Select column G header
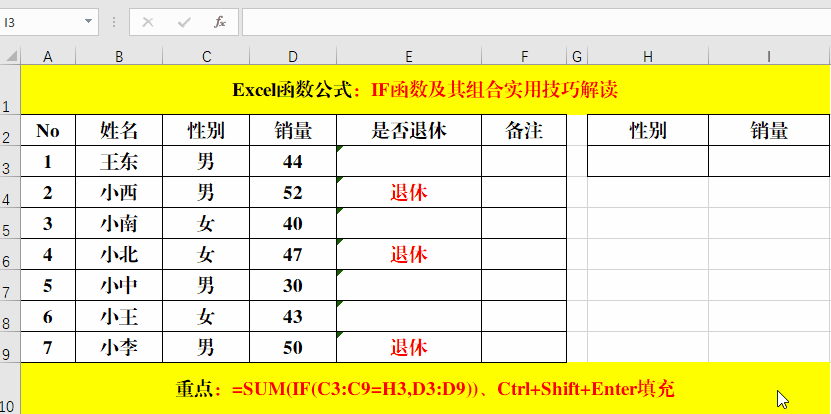Viewport: 831px width, 414px height. tap(577, 56)
